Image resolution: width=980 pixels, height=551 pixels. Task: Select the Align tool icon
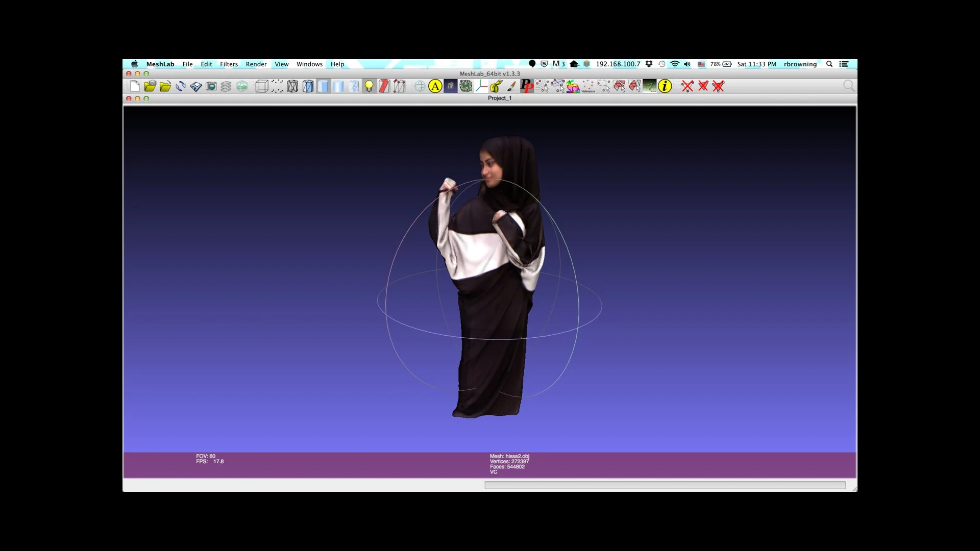tap(435, 86)
